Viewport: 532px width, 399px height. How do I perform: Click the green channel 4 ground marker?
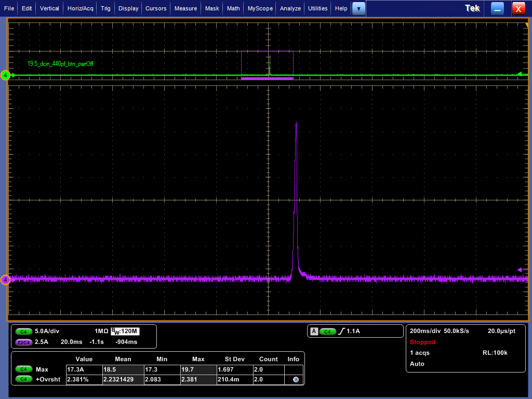pyautogui.click(x=5, y=75)
